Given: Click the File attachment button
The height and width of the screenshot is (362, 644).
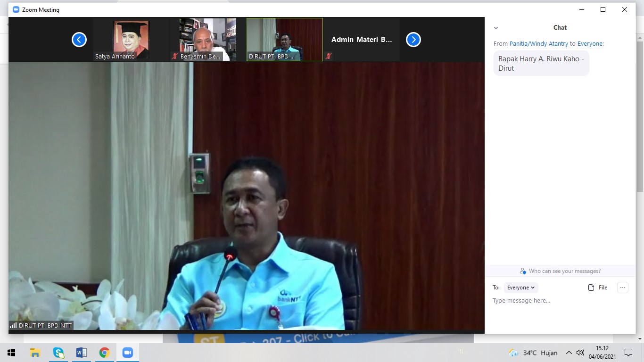Looking at the screenshot, I should coord(598,288).
